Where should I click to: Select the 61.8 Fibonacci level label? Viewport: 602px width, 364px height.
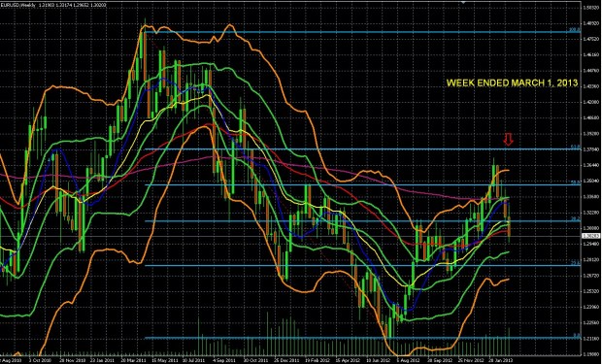point(575,147)
